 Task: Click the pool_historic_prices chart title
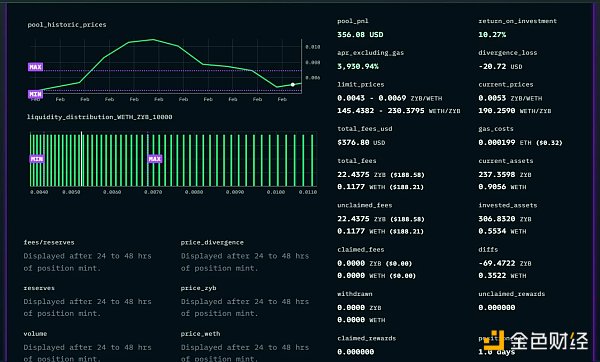click(x=67, y=24)
